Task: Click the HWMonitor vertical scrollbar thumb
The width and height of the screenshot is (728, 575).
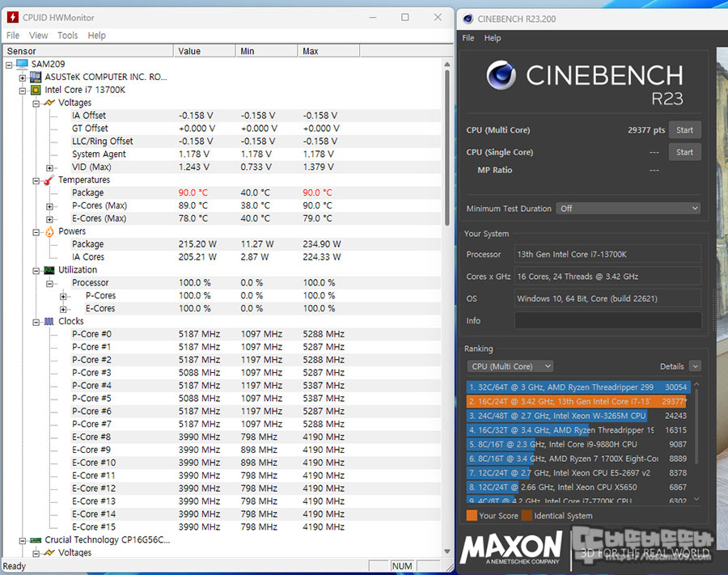Action: [x=447, y=147]
